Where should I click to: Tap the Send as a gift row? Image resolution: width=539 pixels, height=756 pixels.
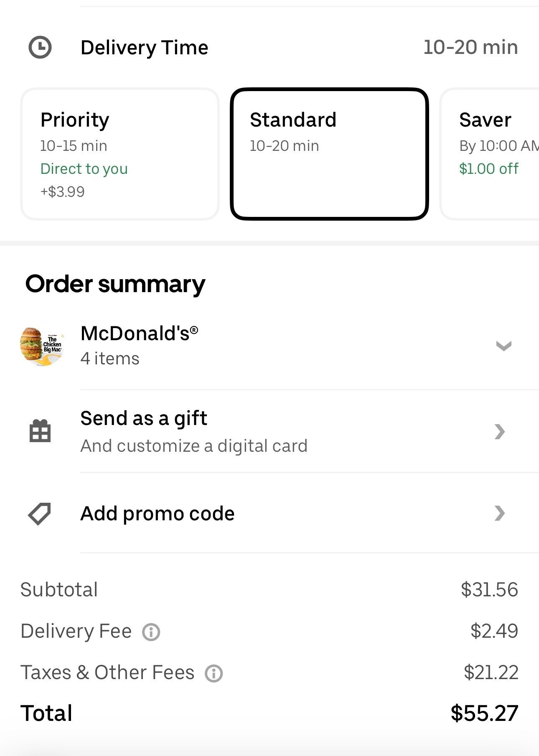269,431
